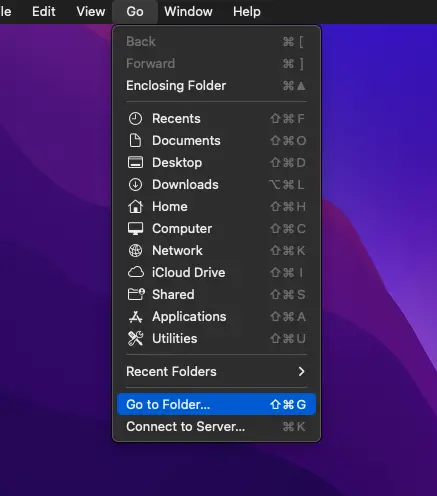
Task: Select the Network label
Action: pyautogui.click(x=177, y=251)
